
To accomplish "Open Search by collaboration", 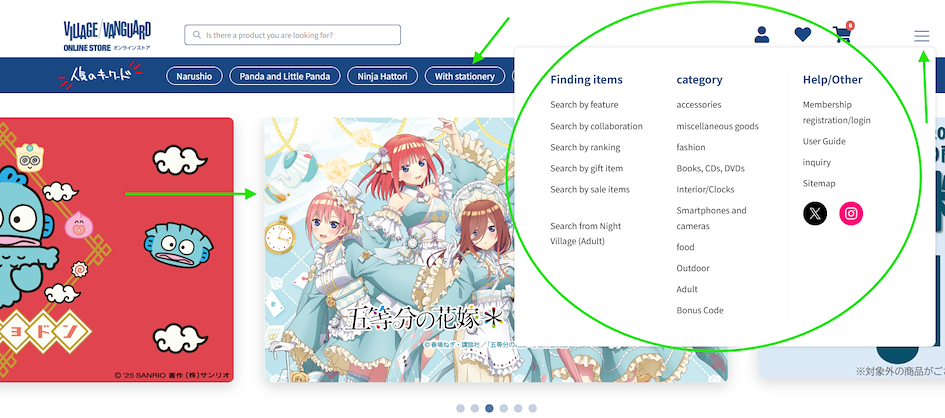I will 596,126.
